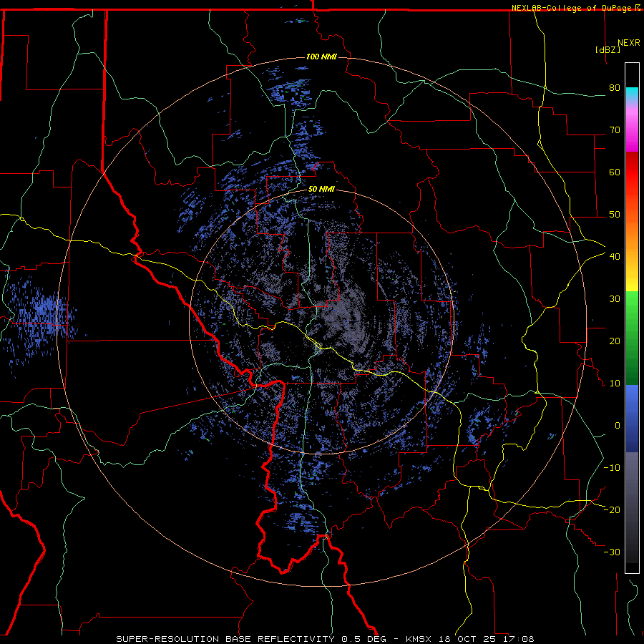Select the "60" value on dBZ scale
This screenshot has width=644, height=644.
[x=615, y=172]
